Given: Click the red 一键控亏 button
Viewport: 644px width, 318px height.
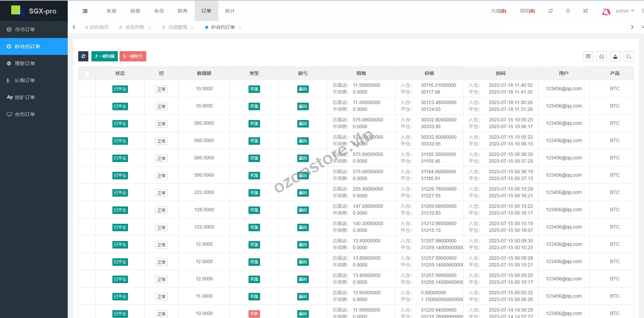Looking at the screenshot, I should 133,56.
